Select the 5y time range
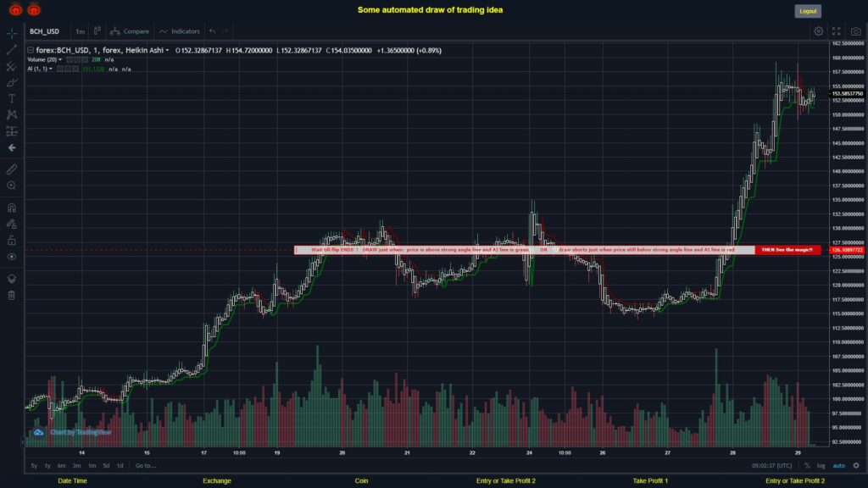The height and width of the screenshot is (488, 868). [x=34, y=465]
